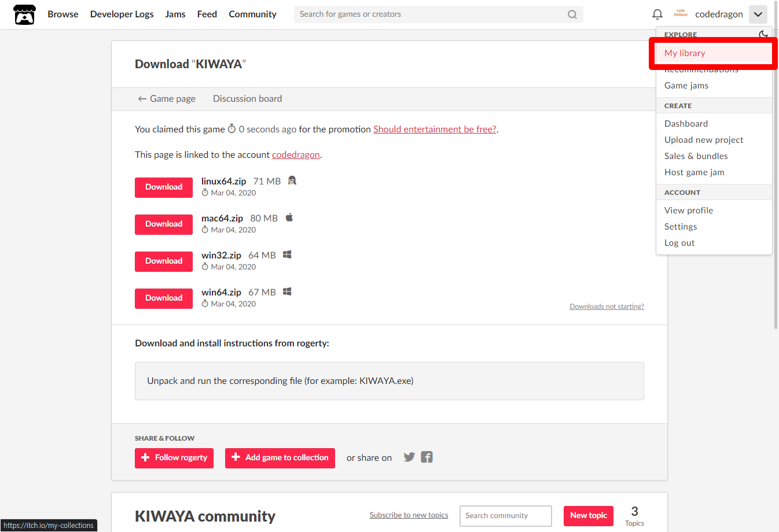Open the itch.io logo home page
This screenshot has width=779, height=532.
click(24, 14)
